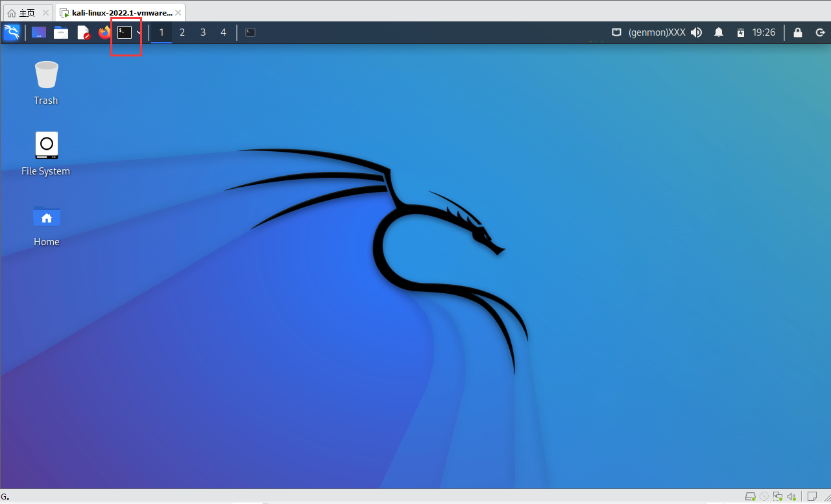The height and width of the screenshot is (504, 831).
Task: Open the file manager from the panel
Action: click(61, 32)
